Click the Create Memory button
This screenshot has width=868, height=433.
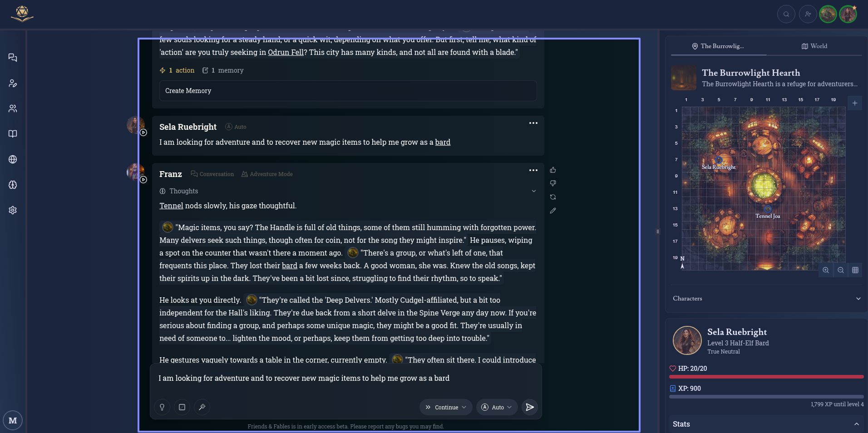coord(348,91)
